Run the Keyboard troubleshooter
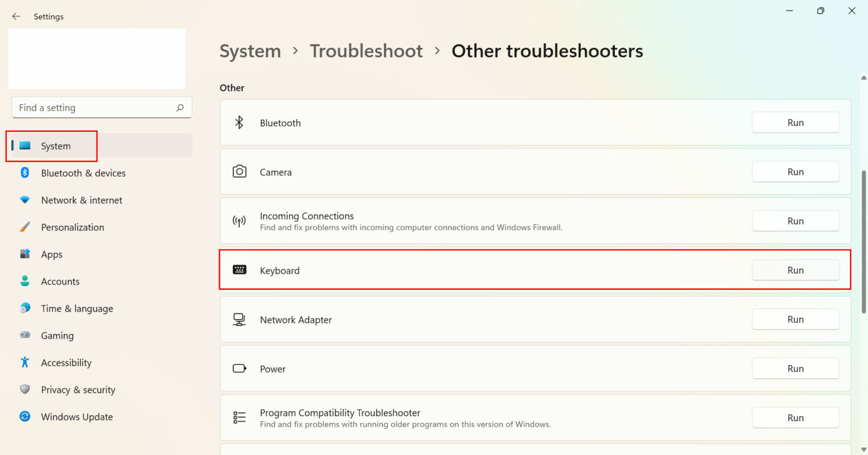Screen dimensions: 868x455 pyautogui.click(x=795, y=270)
